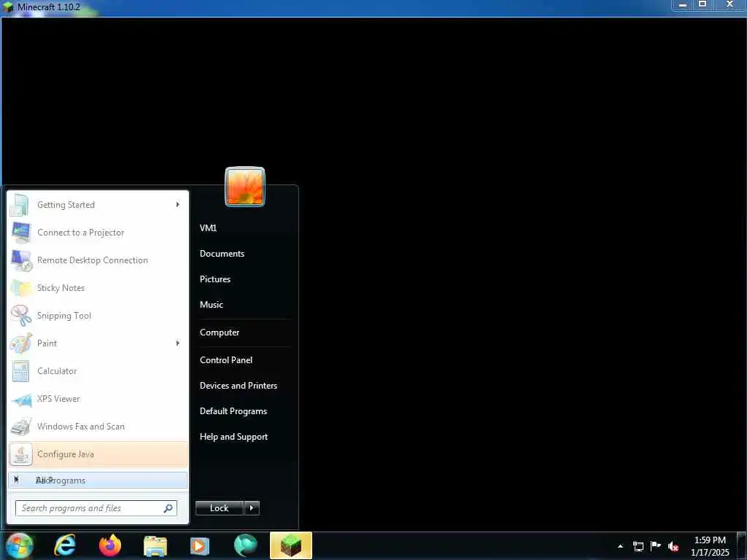The image size is (747, 560).
Task: Click the Calculator icon
Action: pos(21,371)
